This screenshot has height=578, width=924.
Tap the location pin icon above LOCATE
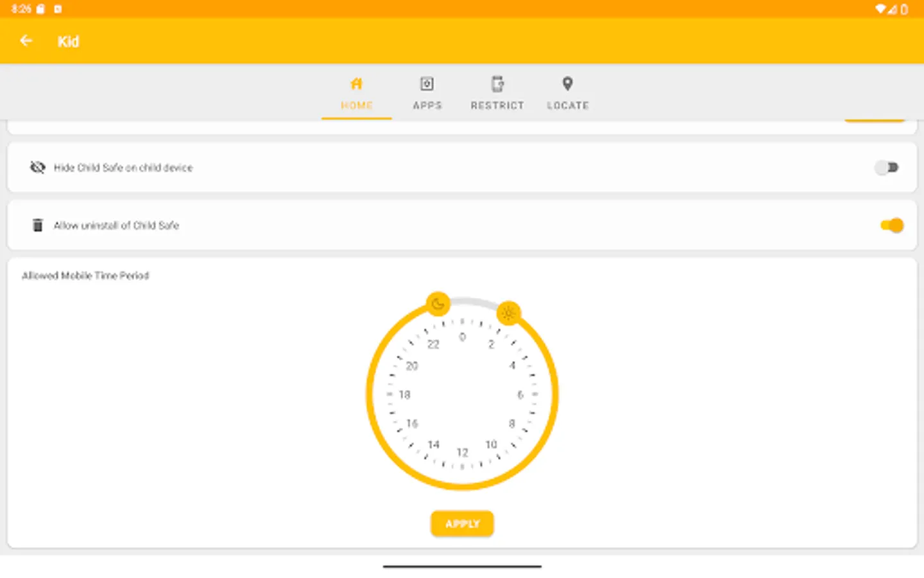pyautogui.click(x=567, y=83)
